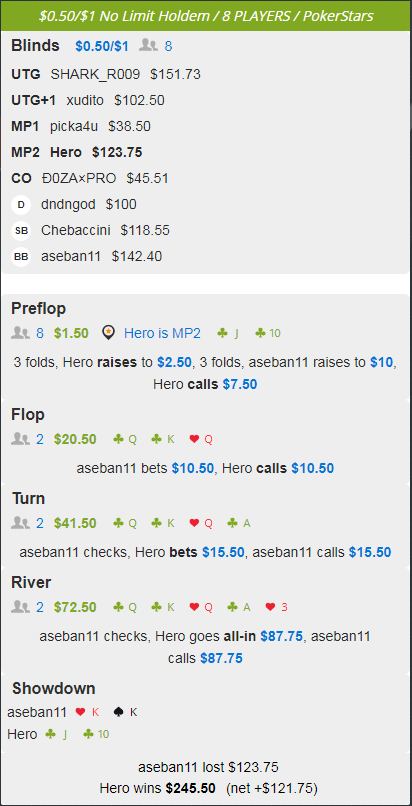
Task: Click the Ace of clubs turn card
Action: (x=239, y=523)
